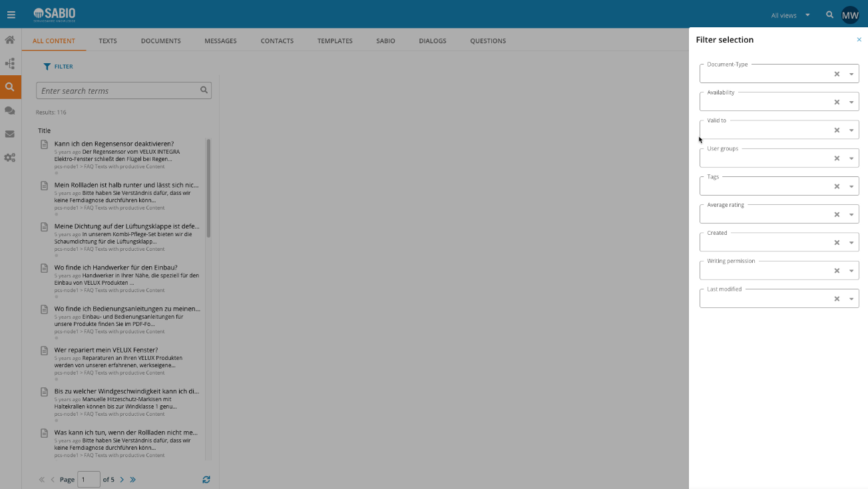868x489 pixels.
Task: Click the page number input field
Action: click(x=89, y=479)
